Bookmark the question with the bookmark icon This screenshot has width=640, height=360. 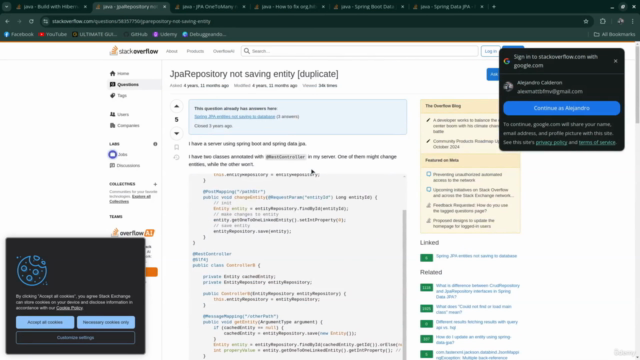coord(176,147)
